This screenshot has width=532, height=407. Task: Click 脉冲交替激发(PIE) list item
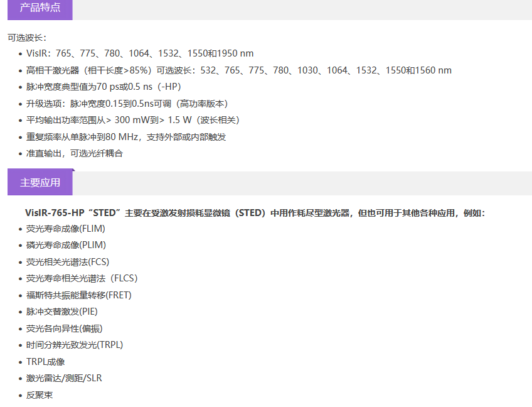61,312
